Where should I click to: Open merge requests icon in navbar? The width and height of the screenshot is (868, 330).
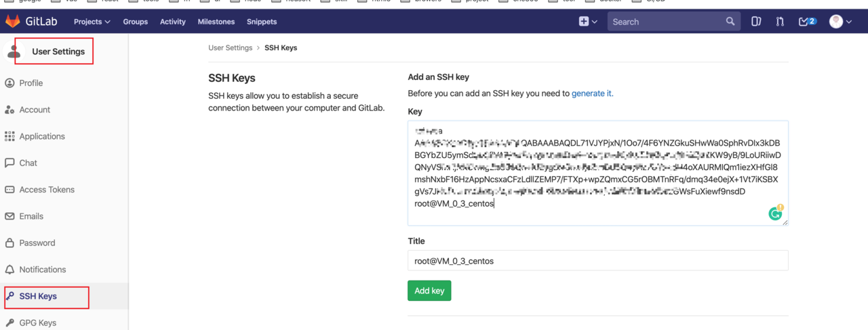click(780, 22)
